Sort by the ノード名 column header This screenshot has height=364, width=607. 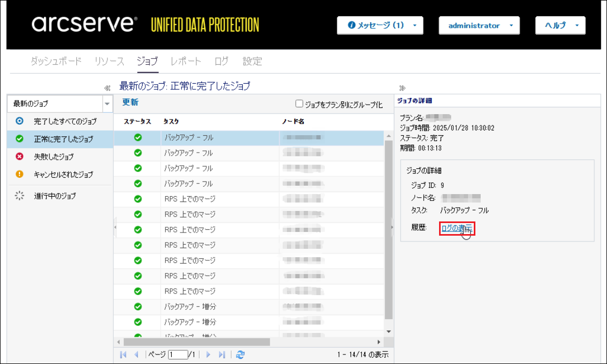tap(293, 122)
